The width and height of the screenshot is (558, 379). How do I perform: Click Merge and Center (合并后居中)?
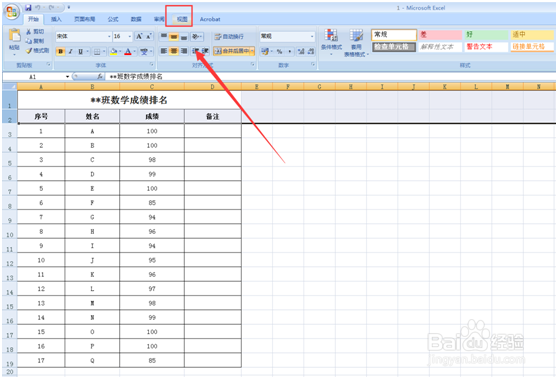(x=231, y=51)
